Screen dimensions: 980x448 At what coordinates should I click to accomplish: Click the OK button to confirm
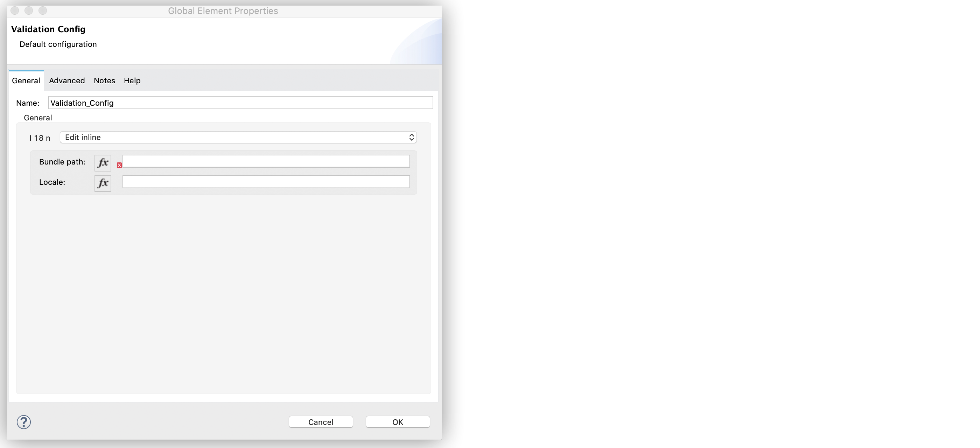click(398, 422)
